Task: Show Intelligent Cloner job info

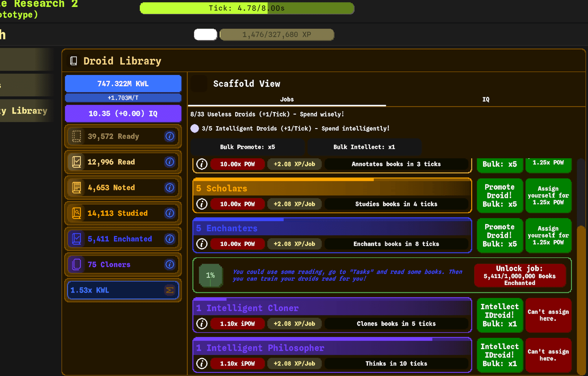Action: pyautogui.click(x=202, y=323)
